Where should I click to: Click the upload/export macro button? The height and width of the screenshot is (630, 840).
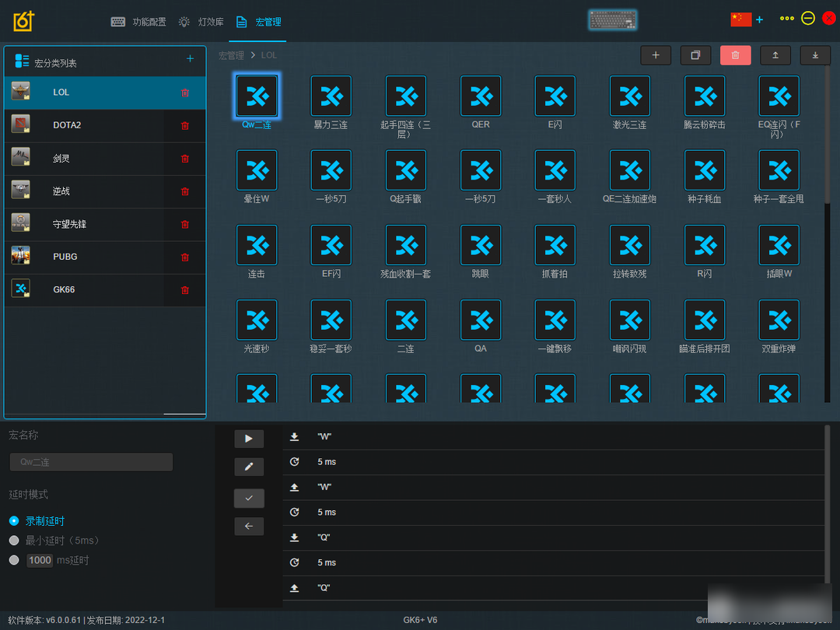pos(775,55)
